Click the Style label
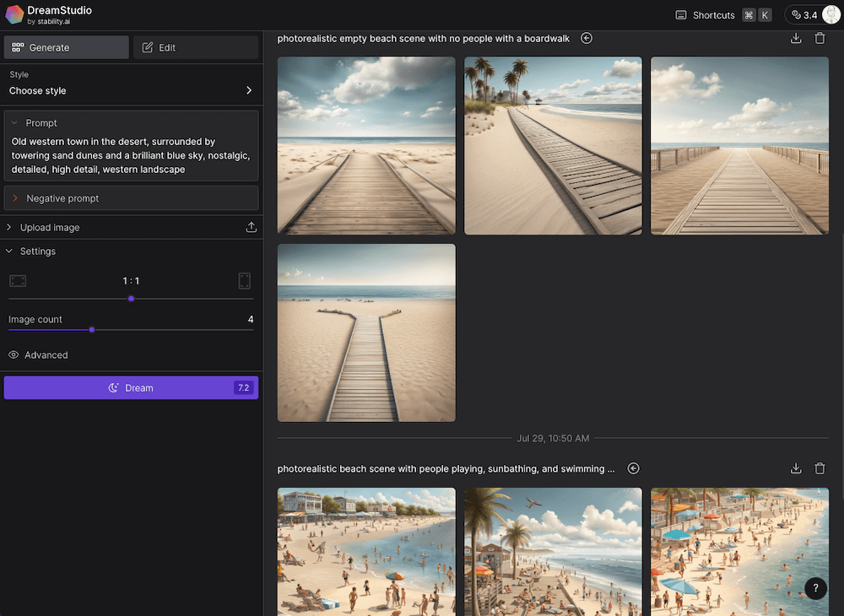Viewport: 844px width, 616px height. tap(19, 74)
